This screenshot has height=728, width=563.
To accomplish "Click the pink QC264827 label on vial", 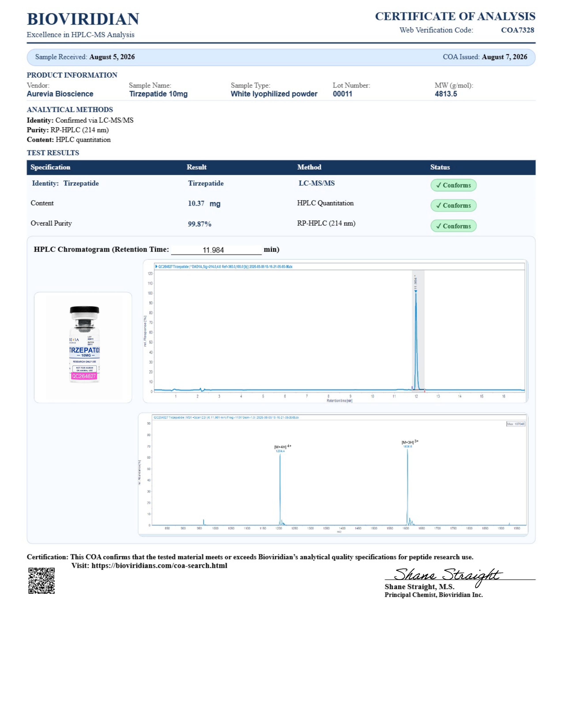I will [x=84, y=376].
